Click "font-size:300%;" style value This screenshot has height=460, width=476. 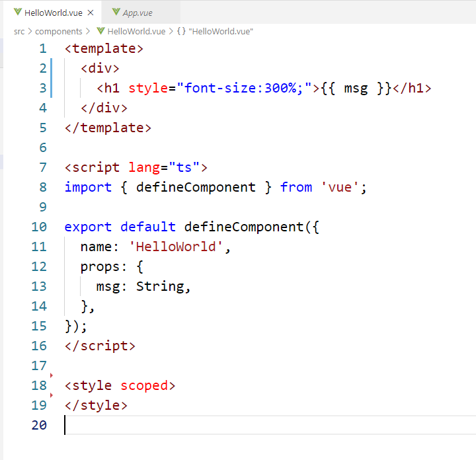point(244,89)
